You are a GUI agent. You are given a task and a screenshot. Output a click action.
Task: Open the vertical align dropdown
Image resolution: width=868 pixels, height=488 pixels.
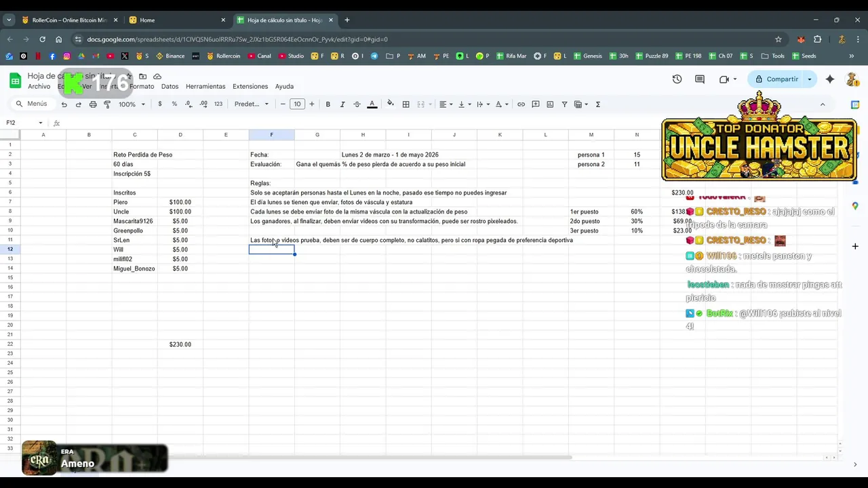point(465,104)
